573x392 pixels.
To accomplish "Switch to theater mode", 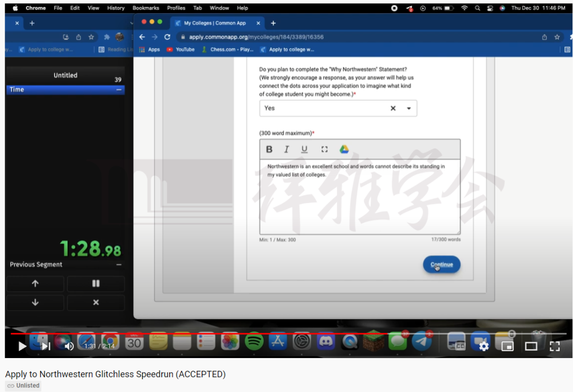I will pos(531,346).
